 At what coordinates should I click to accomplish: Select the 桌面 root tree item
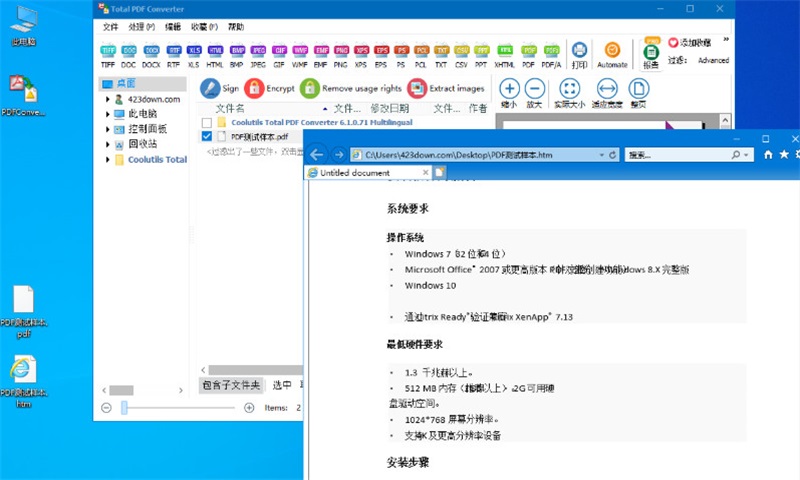click(x=143, y=84)
